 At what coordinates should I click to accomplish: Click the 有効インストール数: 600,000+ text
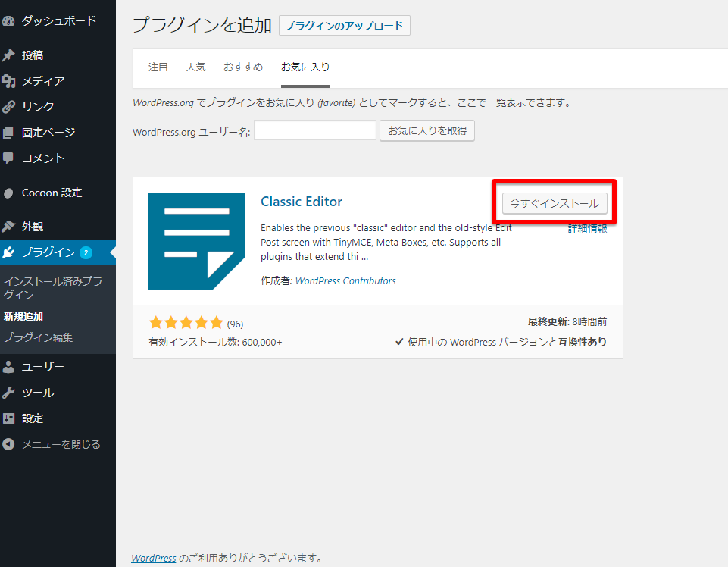[215, 343]
